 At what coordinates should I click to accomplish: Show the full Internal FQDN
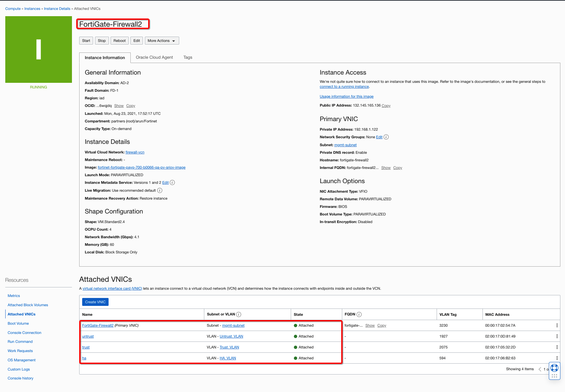tap(386, 168)
